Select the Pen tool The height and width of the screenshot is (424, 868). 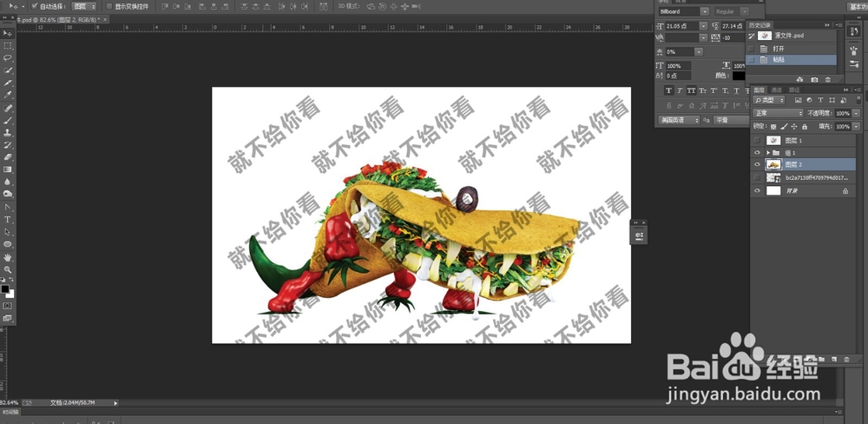[8, 208]
